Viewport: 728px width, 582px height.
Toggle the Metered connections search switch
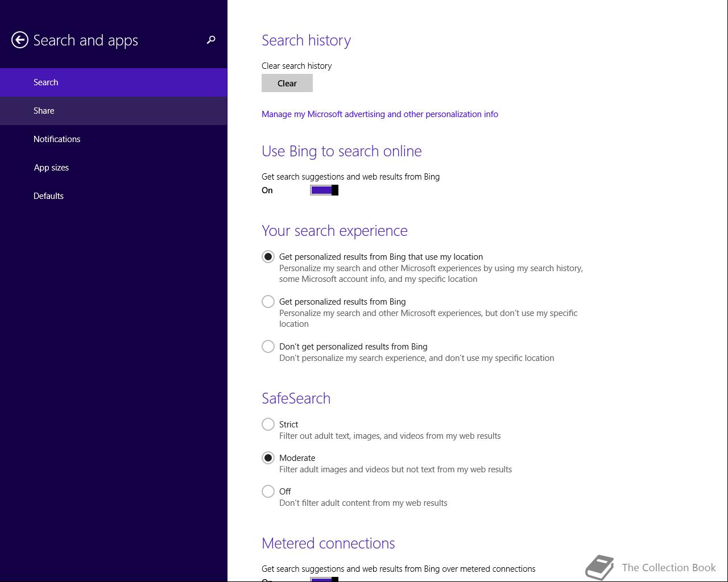pyautogui.click(x=324, y=579)
